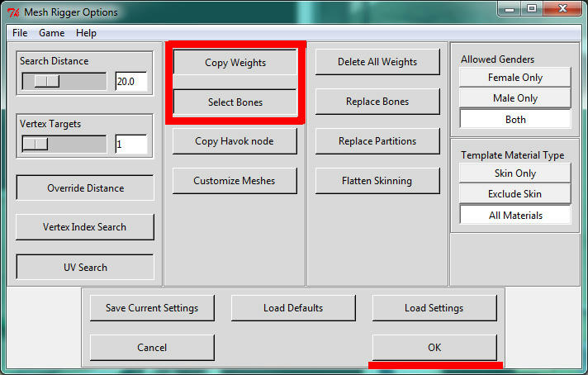This screenshot has height=375, width=588.
Task: Click the Load Defaults button
Action: coord(293,308)
